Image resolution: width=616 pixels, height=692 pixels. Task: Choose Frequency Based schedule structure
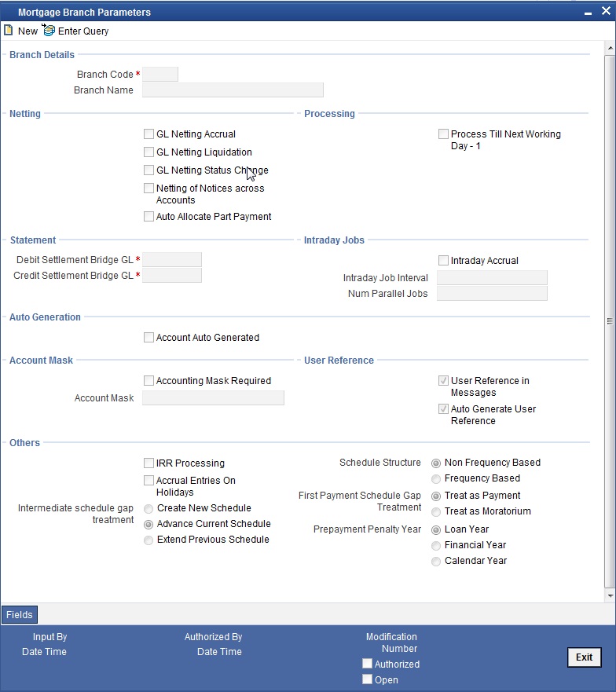436,479
